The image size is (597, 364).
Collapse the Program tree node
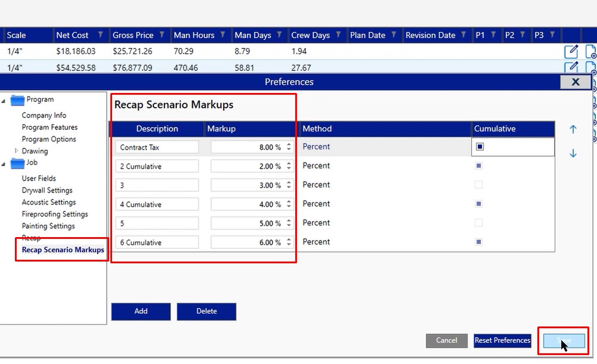point(4,100)
